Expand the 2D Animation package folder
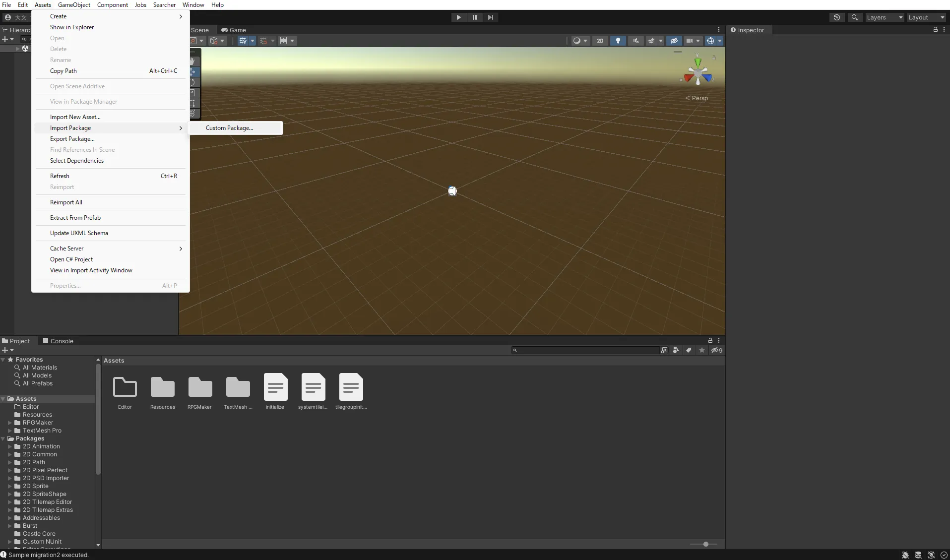This screenshot has width=950, height=560. (x=9, y=446)
